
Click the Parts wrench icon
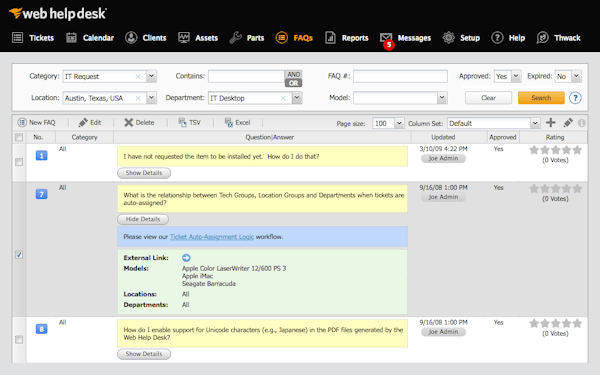(235, 38)
